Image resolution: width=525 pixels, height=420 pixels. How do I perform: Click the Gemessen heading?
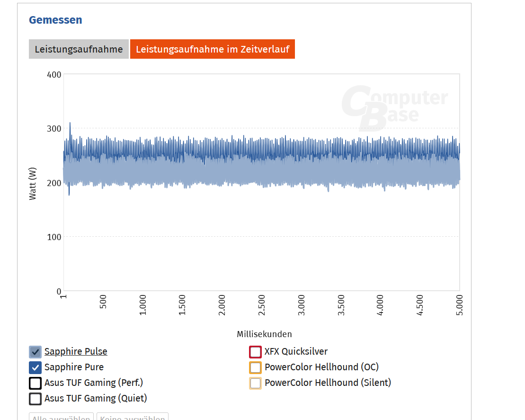pyautogui.click(x=55, y=20)
